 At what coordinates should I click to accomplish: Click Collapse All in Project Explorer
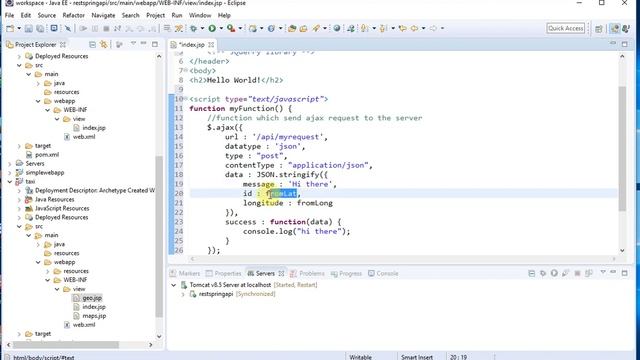pos(92,44)
